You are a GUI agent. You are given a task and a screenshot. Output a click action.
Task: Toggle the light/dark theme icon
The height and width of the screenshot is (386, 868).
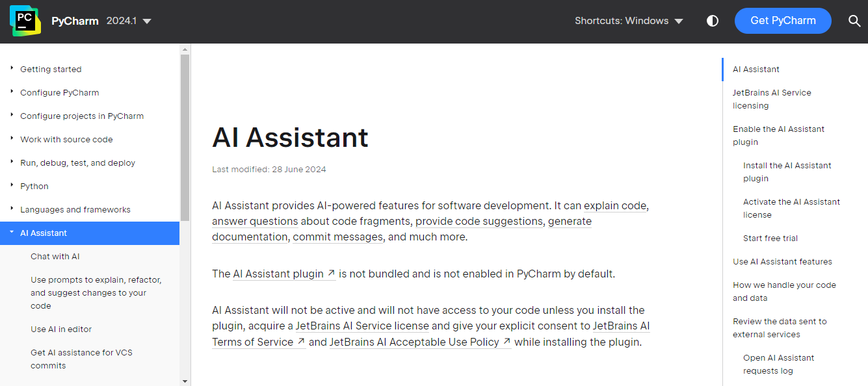pyautogui.click(x=713, y=21)
